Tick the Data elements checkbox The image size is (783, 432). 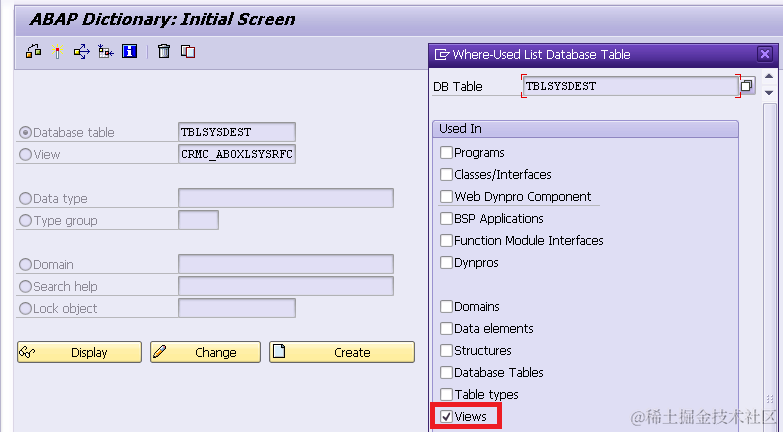pos(446,328)
